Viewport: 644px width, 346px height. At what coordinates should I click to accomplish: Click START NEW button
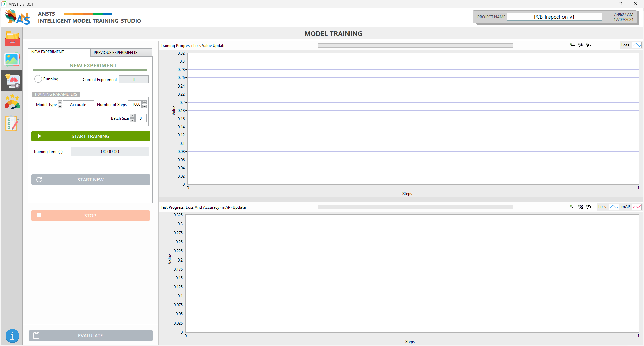tap(91, 180)
